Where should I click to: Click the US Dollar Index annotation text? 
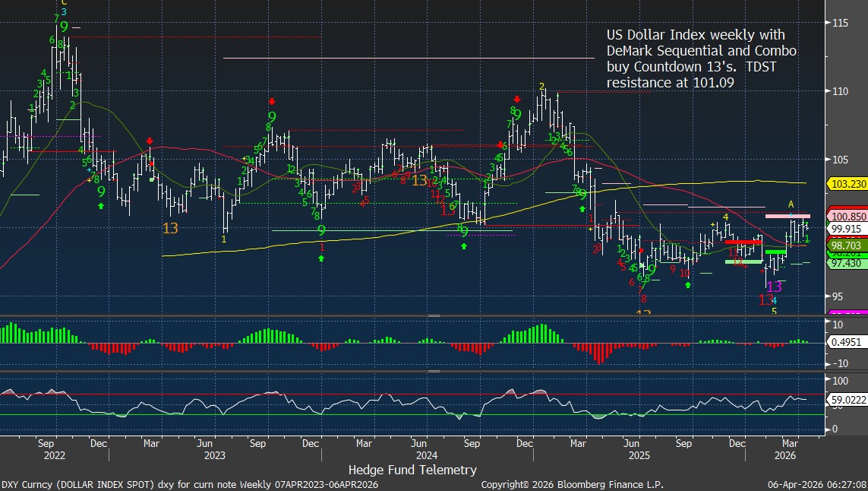coord(701,59)
